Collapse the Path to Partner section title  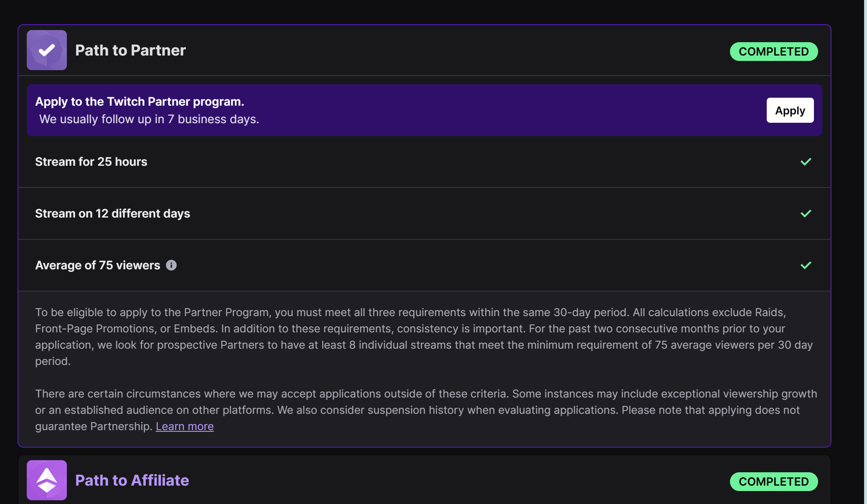130,50
